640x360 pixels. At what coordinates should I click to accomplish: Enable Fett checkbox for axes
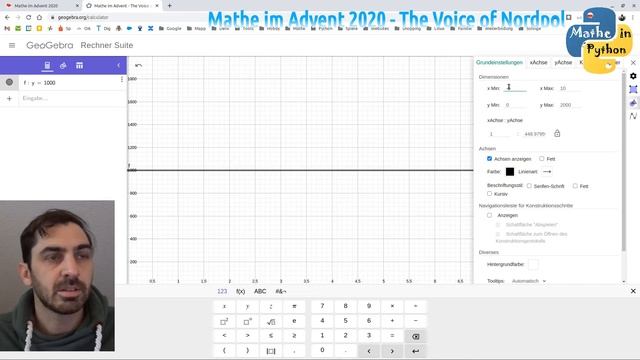pyautogui.click(x=542, y=158)
